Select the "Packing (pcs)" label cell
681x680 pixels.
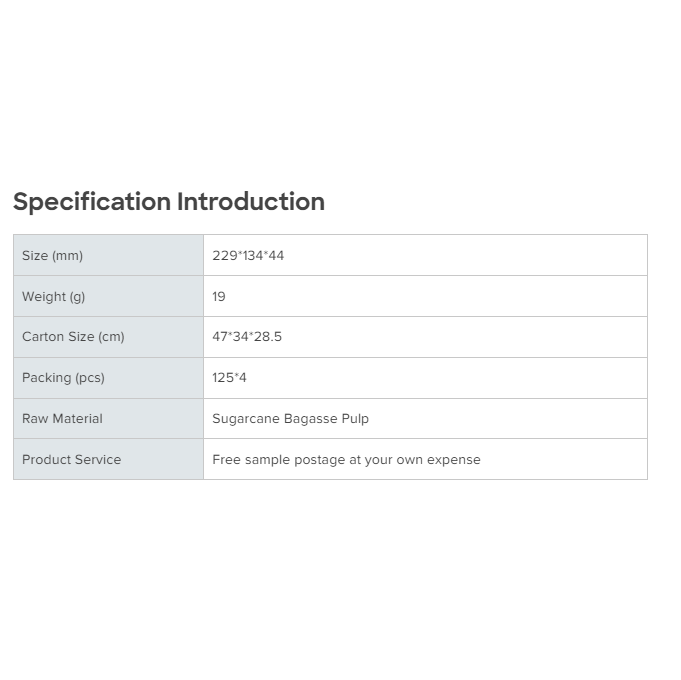click(108, 378)
